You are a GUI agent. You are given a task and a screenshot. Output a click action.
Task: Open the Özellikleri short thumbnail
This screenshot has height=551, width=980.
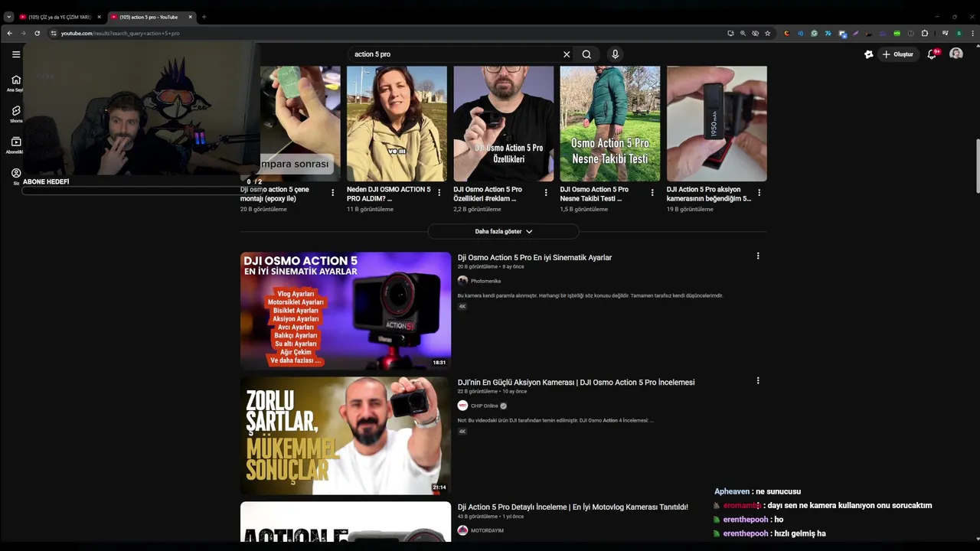tap(503, 123)
